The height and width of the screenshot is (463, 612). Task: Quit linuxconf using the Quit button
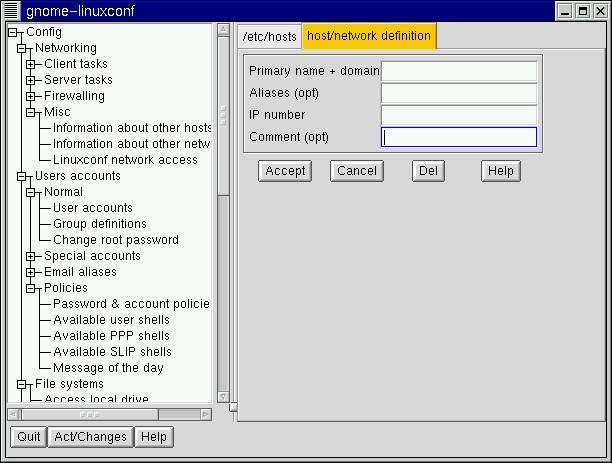29,437
